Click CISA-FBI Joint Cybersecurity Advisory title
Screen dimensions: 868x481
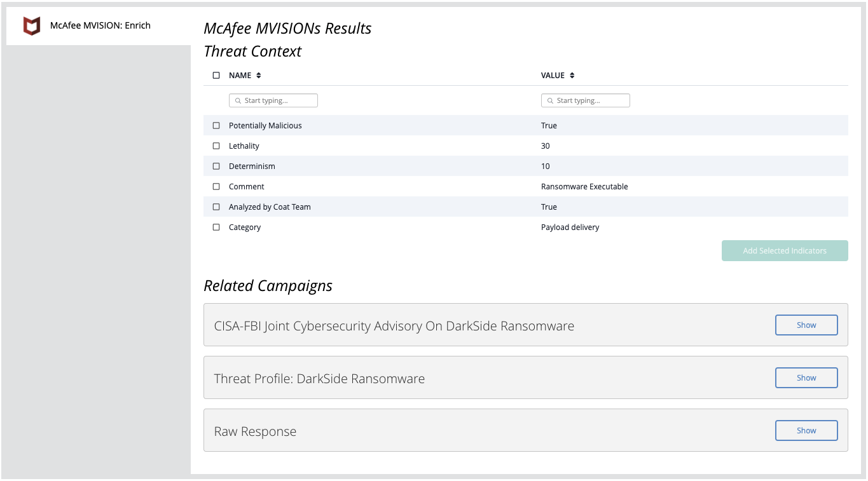click(x=394, y=326)
